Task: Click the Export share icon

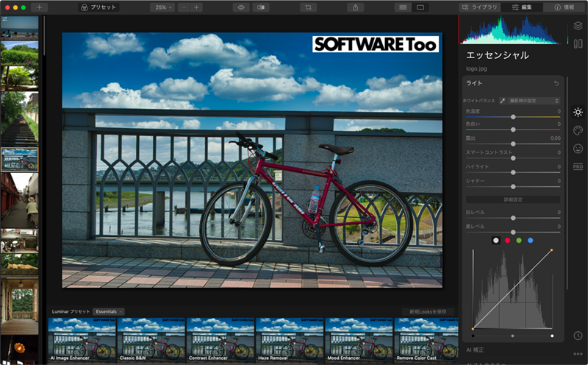Action: tap(356, 7)
